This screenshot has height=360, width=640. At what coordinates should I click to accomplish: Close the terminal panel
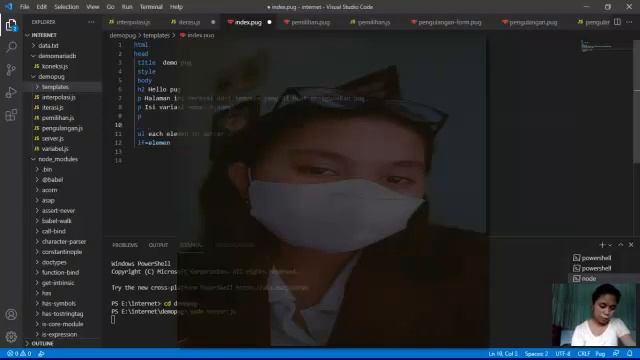click(x=631, y=244)
